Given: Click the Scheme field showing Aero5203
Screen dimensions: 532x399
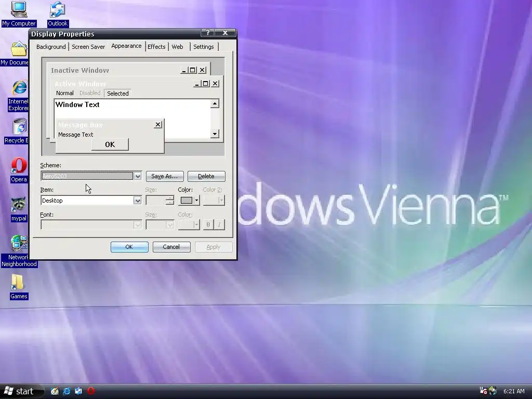Looking at the screenshot, I should [87, 176].
